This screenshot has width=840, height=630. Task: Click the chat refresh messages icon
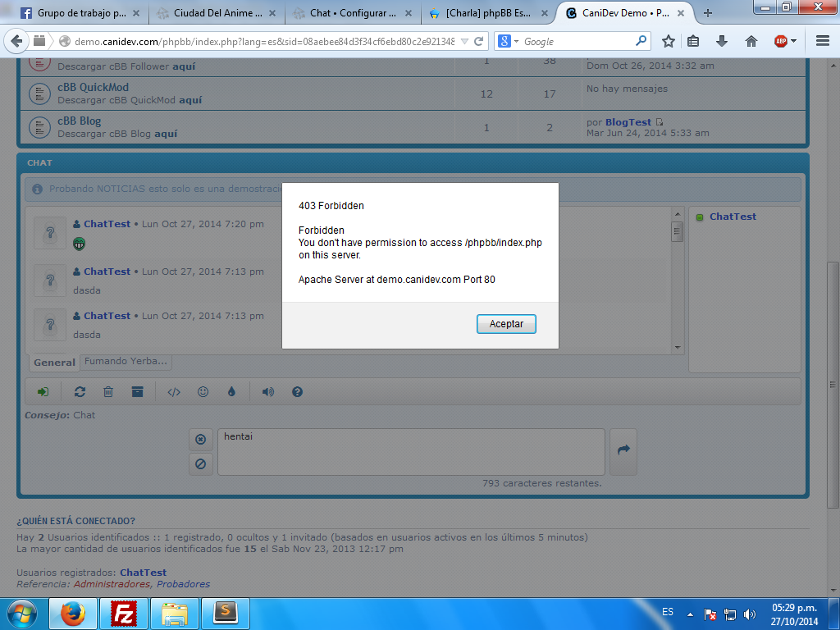(x=80, y=392)
